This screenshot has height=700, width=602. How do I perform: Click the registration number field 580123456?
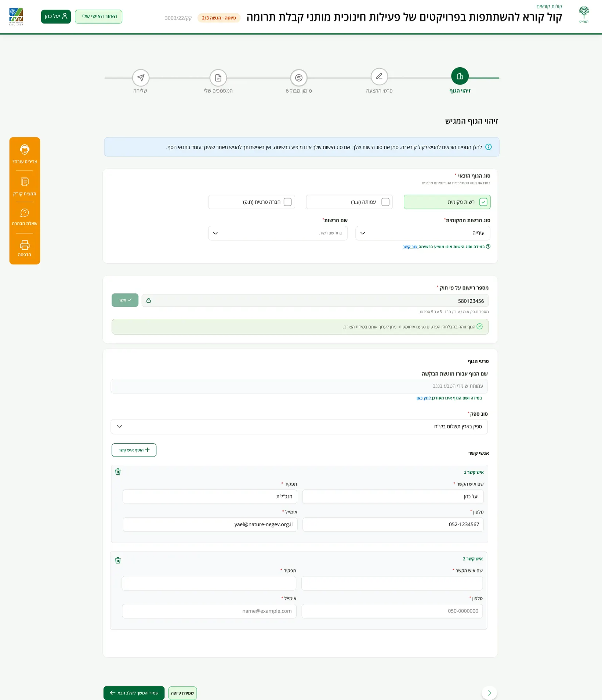pyautogui.click(x=315, y=300)
